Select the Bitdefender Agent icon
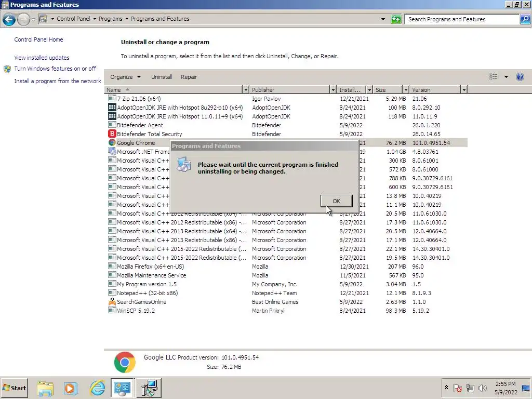The width and height of the screenshot is (532, 399). (x=112, y=125)
